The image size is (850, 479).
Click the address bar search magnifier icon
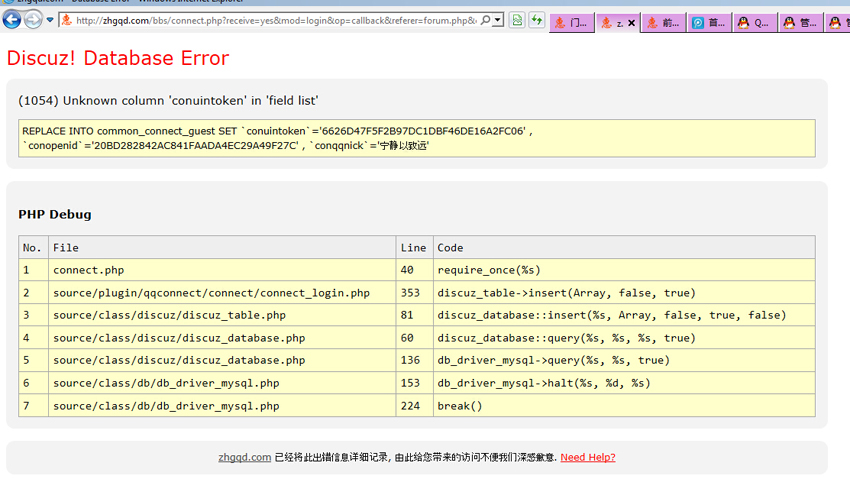(x=486, y=20)
